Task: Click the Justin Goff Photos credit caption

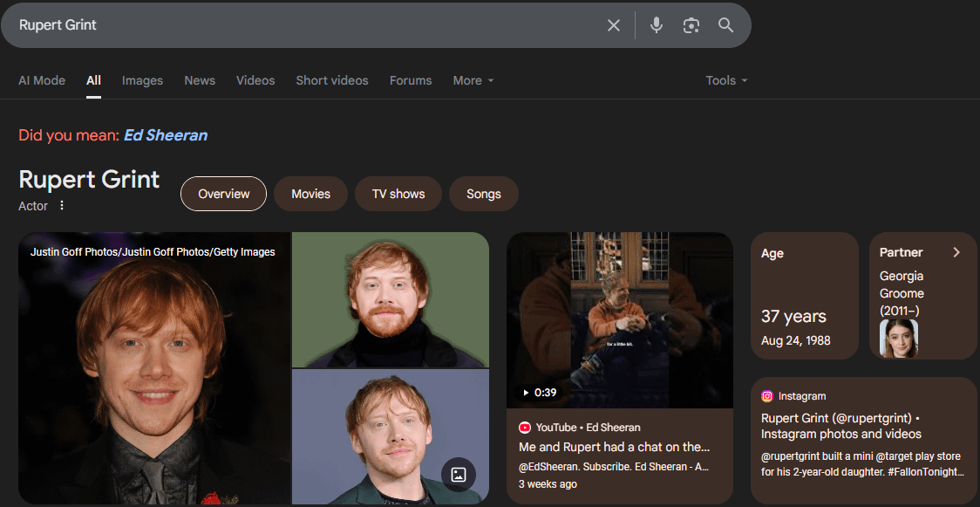Action: [153, 252]
